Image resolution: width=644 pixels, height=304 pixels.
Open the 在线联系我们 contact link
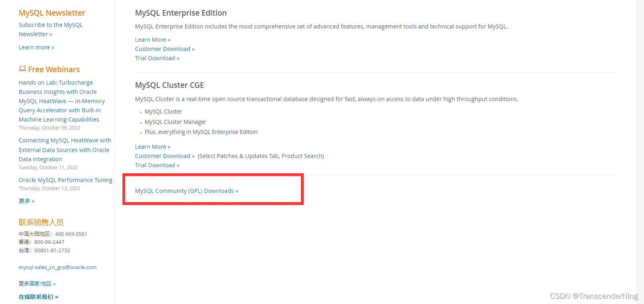pos(38,296)
